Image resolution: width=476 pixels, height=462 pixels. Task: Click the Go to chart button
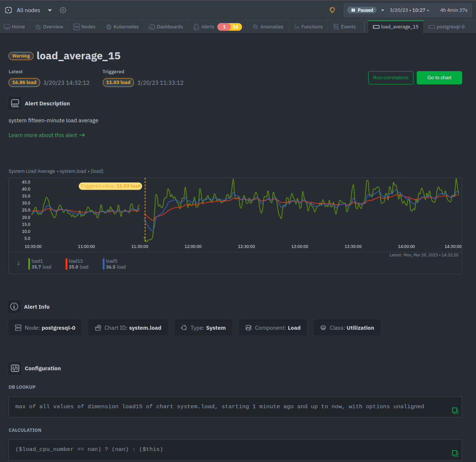[439, 78]
